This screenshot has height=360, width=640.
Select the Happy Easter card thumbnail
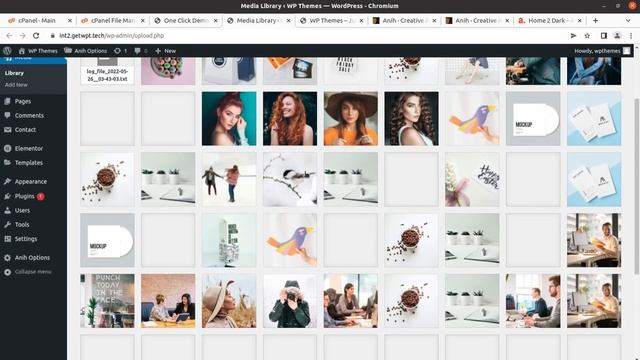[x=472, y=179]
